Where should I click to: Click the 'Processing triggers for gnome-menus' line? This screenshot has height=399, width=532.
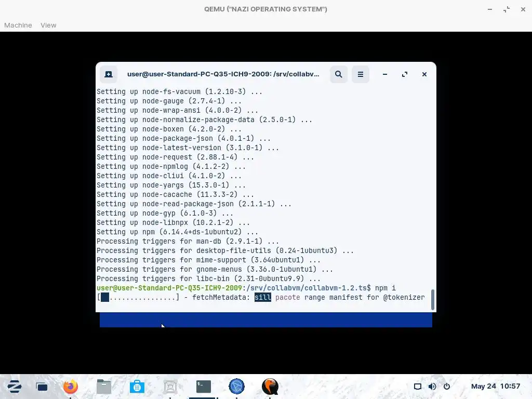(215, 270)
